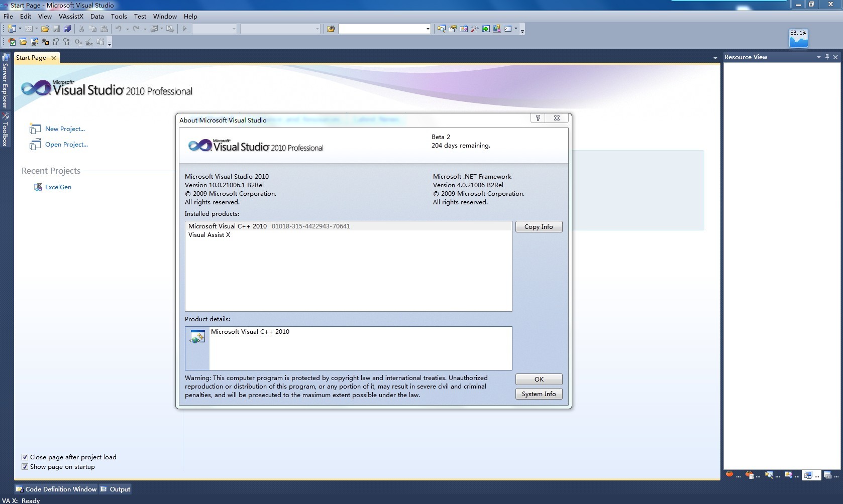Open Resource View window position dropdown
Image resolution: width=843 pixels, height=504 pixels.
pyautogui.click(x=818, y=57)
